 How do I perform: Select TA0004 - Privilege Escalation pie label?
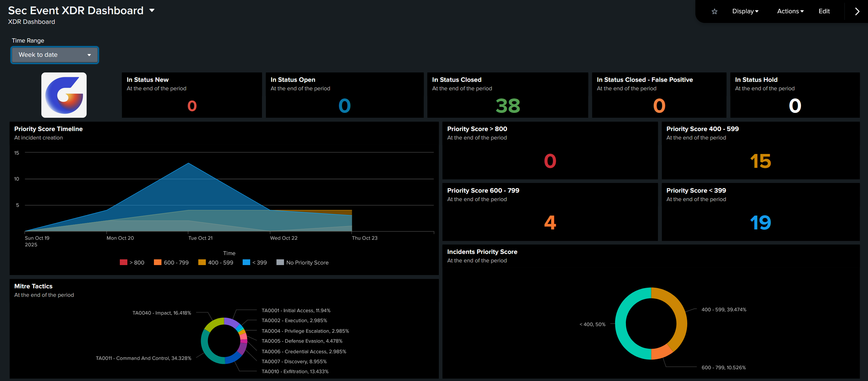305,331
